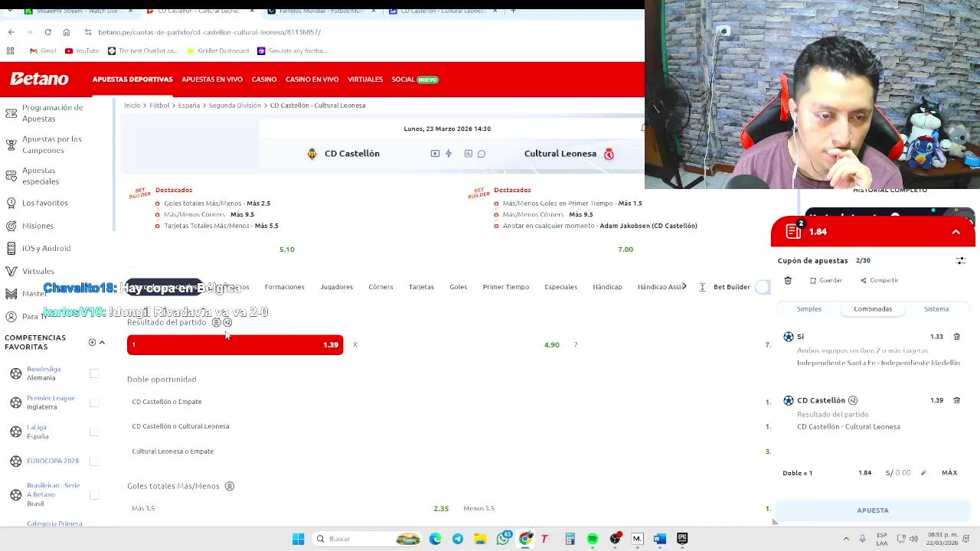Select the Sistema bet type tab
980x551 pixels.
(936, 309)
